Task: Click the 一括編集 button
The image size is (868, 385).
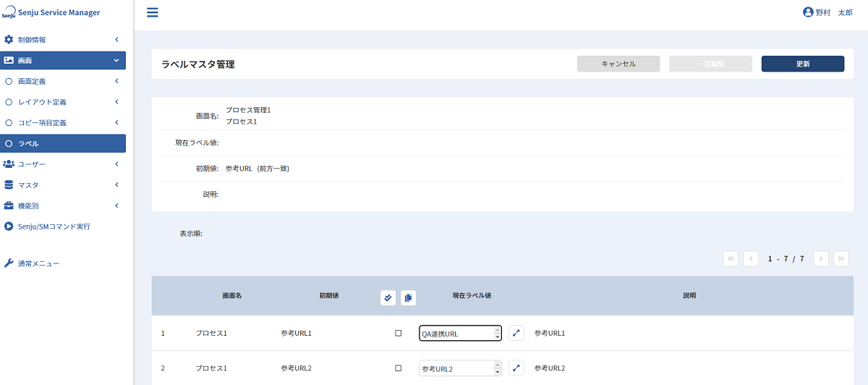Action: [710, 64]
